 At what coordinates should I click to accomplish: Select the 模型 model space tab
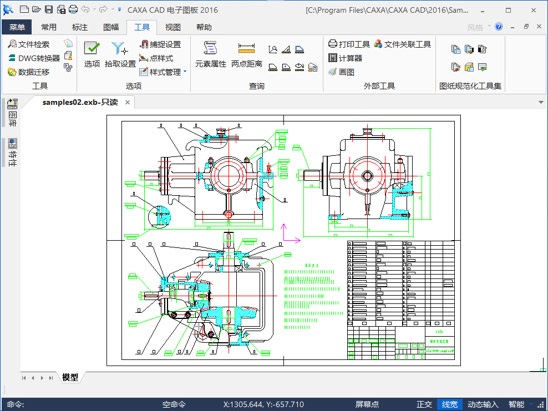click(x=70, y=377)
